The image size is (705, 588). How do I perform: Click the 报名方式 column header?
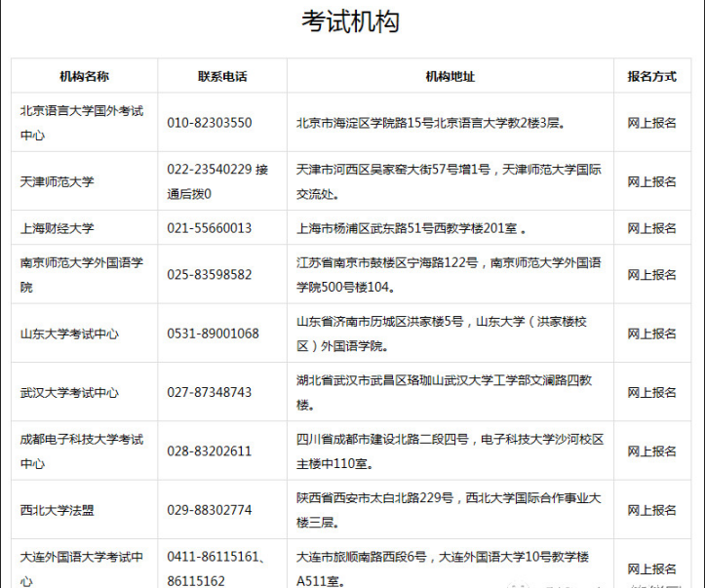tap(652, 76)
